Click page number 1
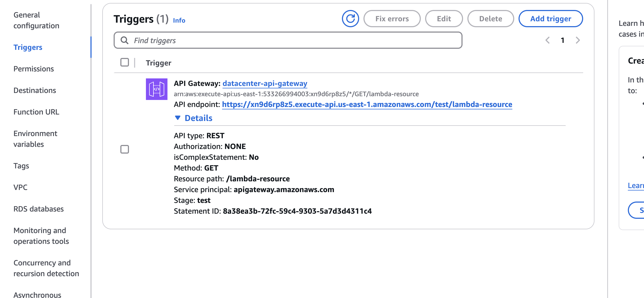The height and width of the screenshot is (298, 644). point(562,40)
